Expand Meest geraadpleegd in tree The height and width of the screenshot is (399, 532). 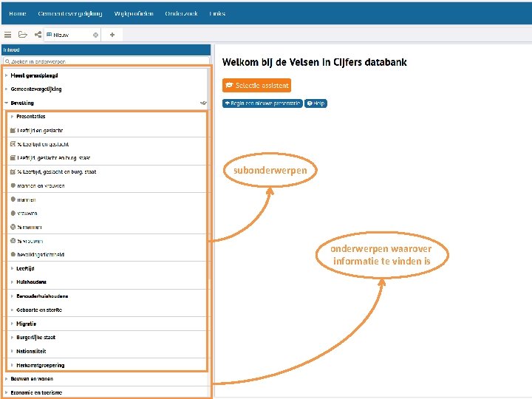coord(6,75)
